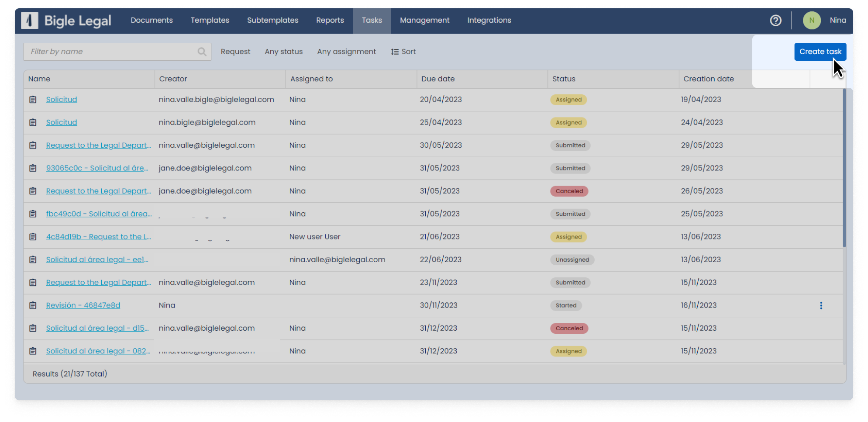Click the green Nina user avatar
The height and width of the screenshot is (422, 868).
pos(811,21)
